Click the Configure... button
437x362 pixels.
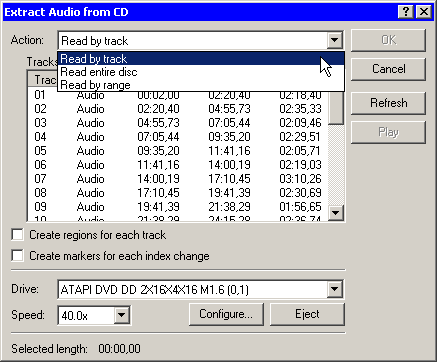point(226,314)
